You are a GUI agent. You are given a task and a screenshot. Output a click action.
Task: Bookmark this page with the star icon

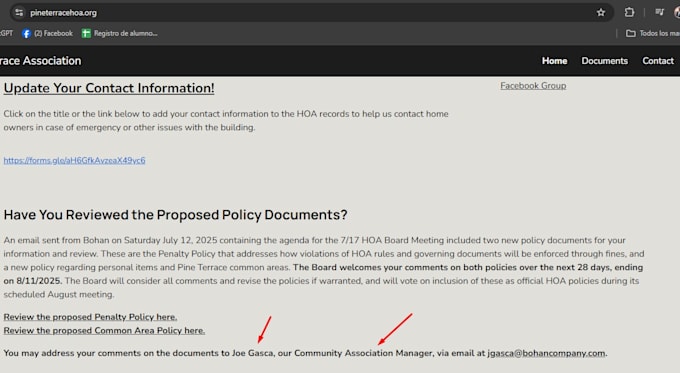(601, 13)
